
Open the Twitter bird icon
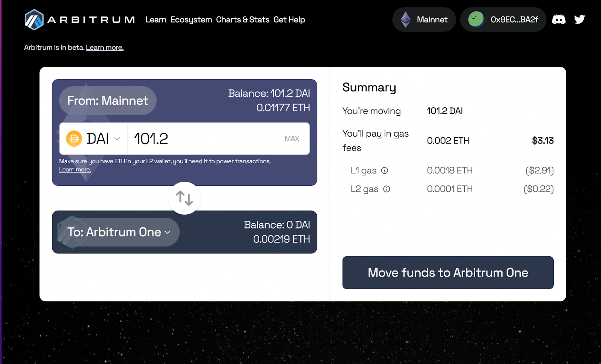coord(580,20)
